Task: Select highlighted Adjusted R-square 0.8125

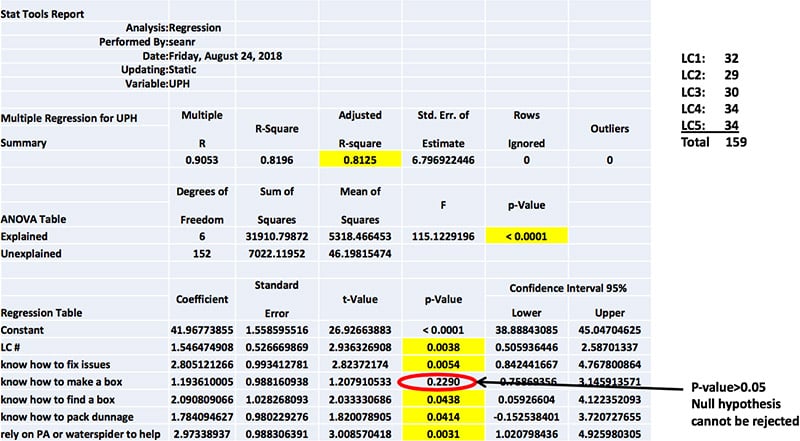Action: 360,160
